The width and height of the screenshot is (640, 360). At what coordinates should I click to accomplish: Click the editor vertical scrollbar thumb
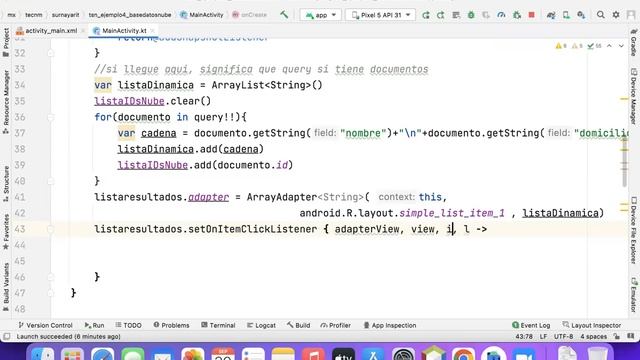coord(624,161)
